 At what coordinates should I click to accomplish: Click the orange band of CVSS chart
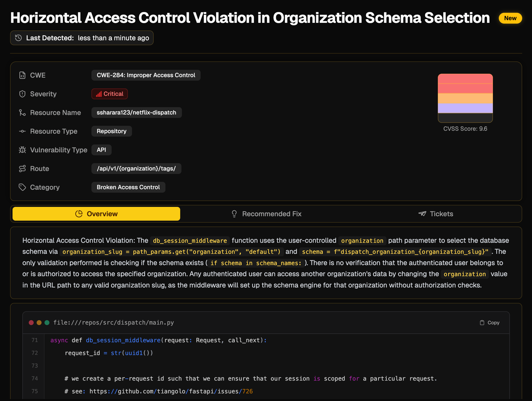pyautogui.click(x=465, y=98)
